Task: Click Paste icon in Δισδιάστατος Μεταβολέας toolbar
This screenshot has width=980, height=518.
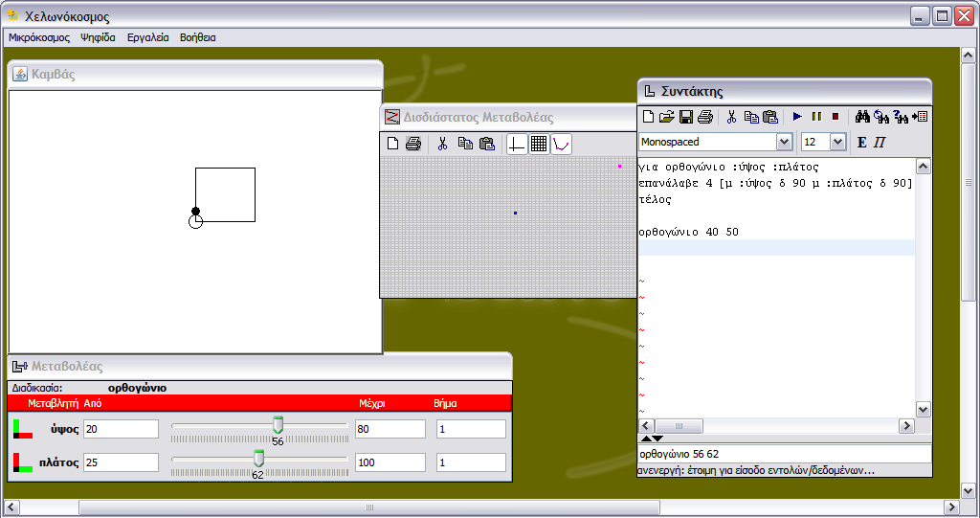Action: [487, 144]
